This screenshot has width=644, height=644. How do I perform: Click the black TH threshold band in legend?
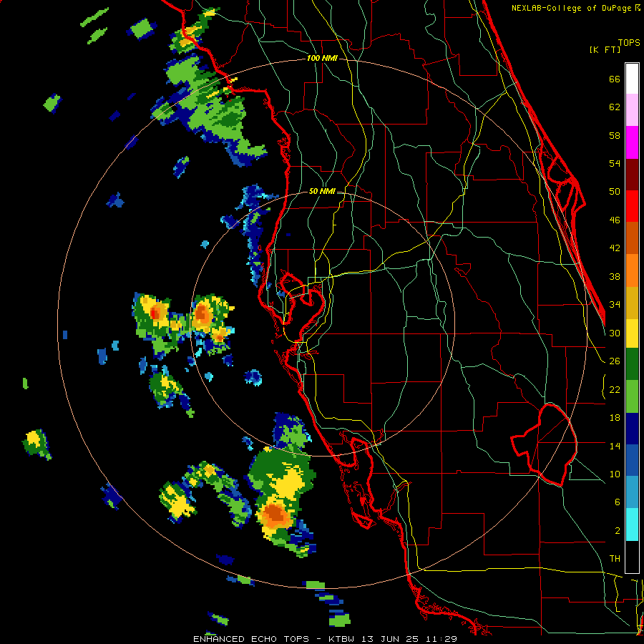tap(632, 557)
